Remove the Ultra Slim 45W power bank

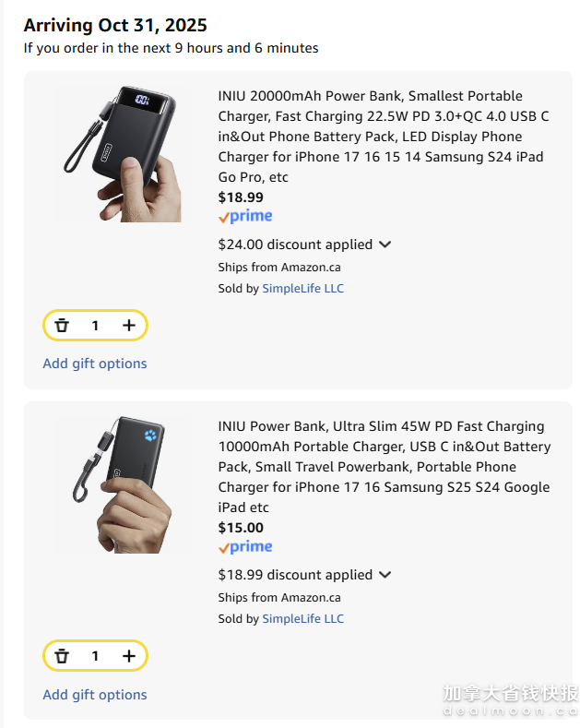point(62,656)
